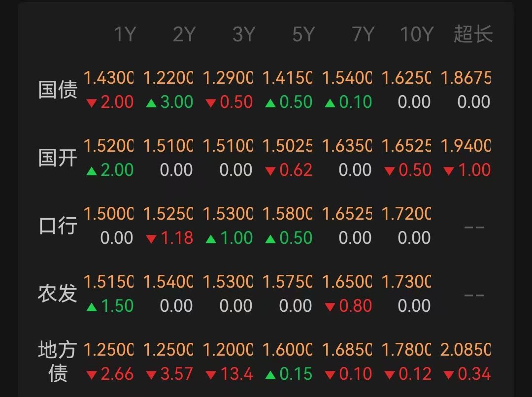Select the 1Y tenor column header

click(125, 35)
